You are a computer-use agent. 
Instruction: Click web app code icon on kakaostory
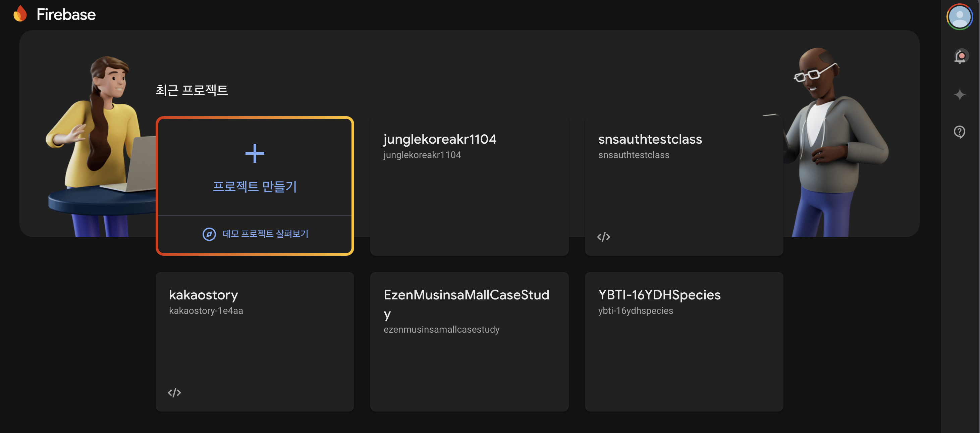coord(174,393)
